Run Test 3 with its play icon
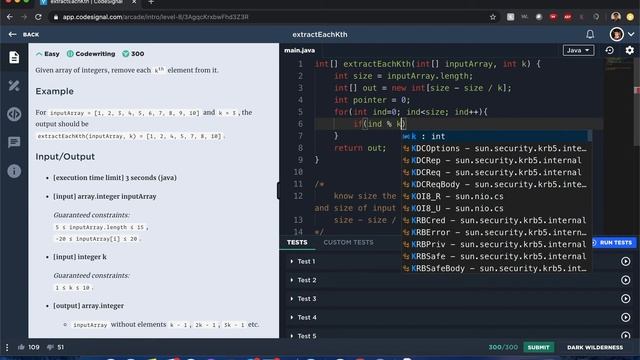 point(625,299)
